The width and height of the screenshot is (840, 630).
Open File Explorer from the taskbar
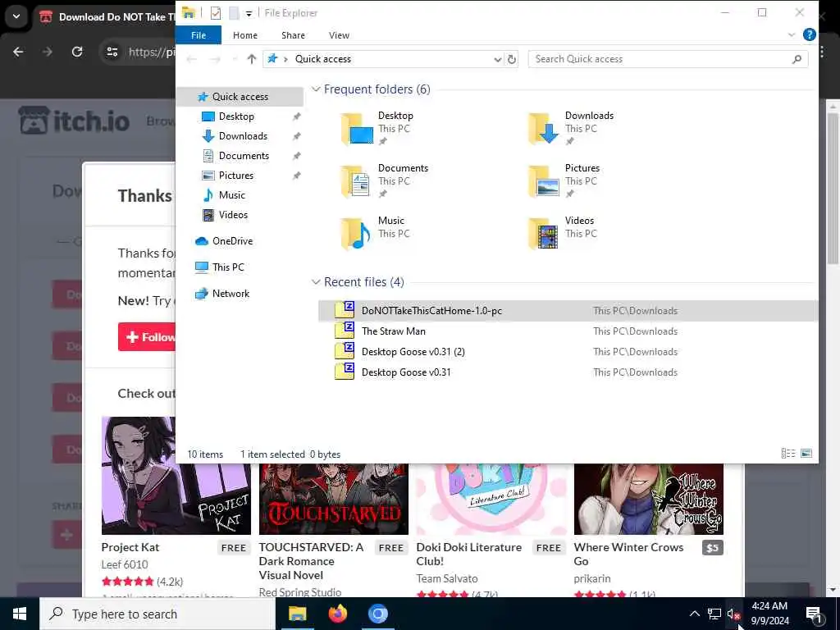click(x=297, y=614)
